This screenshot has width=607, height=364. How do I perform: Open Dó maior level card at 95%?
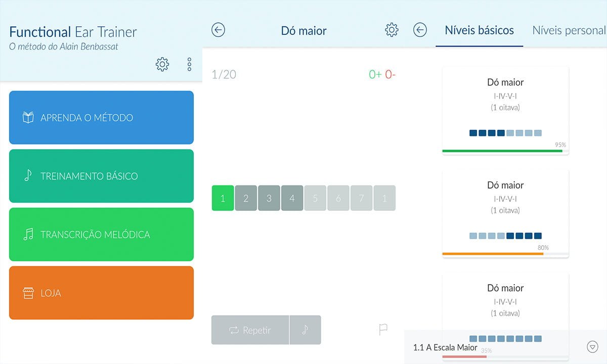505,110
